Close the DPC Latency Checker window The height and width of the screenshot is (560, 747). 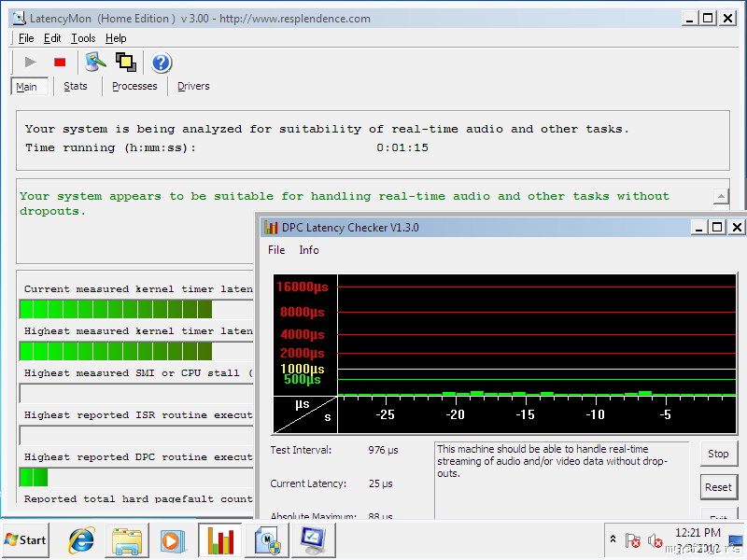(737, 228)
